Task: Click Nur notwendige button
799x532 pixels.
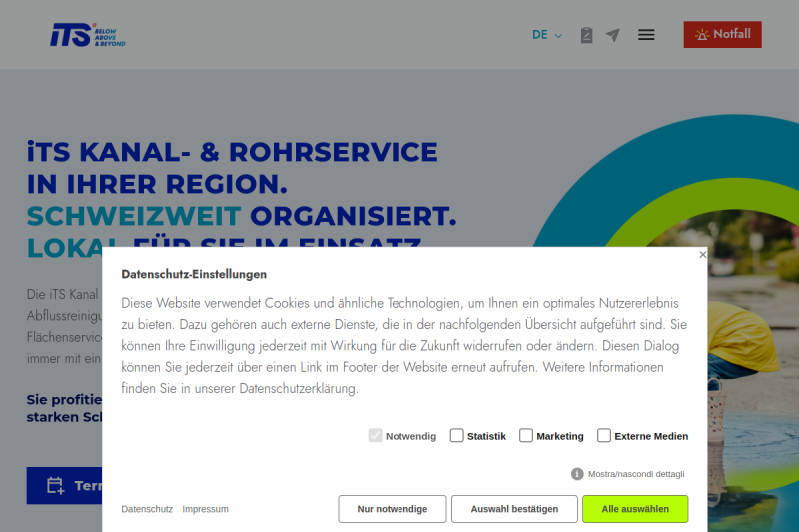Action: click(393, 509)
